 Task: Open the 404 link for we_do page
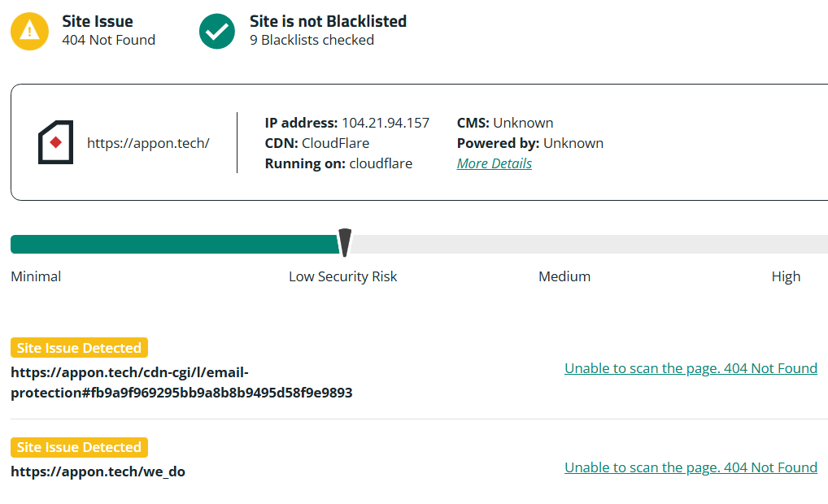(x=691, y=467)
